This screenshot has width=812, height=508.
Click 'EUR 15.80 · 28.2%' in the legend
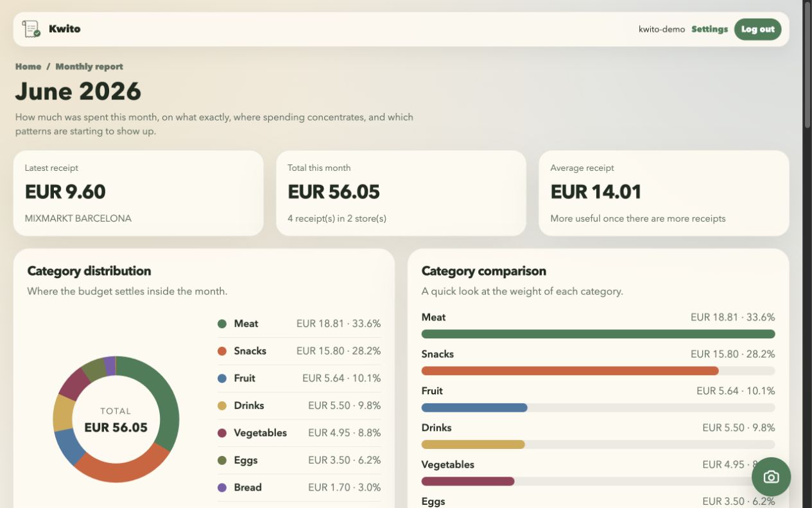338,351
